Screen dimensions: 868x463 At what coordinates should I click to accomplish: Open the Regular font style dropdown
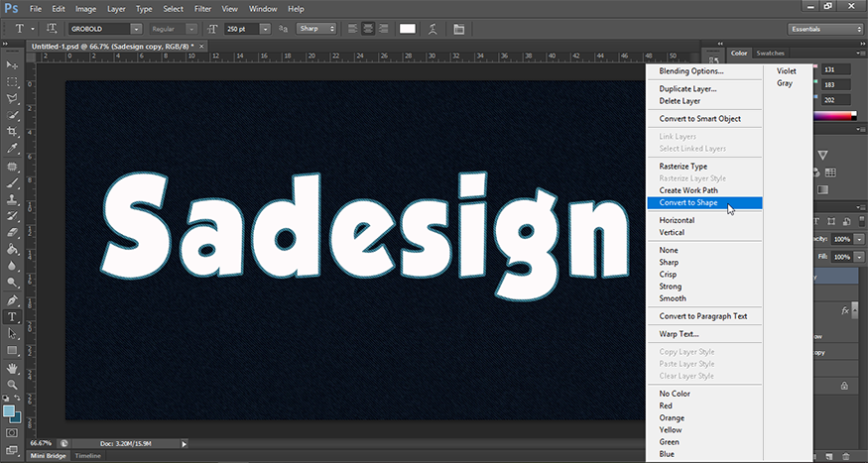coord(191,29)
